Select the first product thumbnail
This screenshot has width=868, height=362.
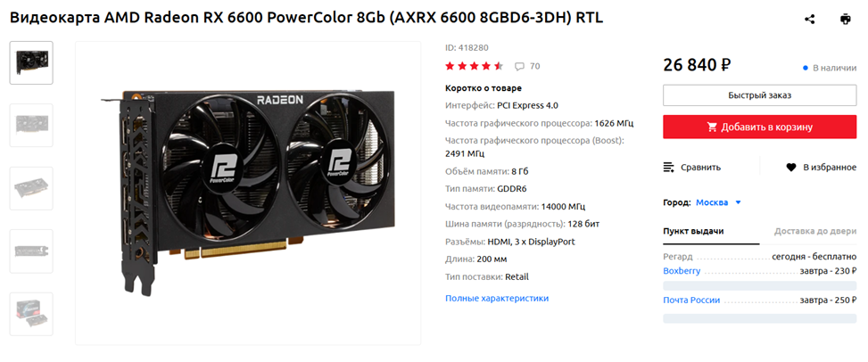[31, 62]
